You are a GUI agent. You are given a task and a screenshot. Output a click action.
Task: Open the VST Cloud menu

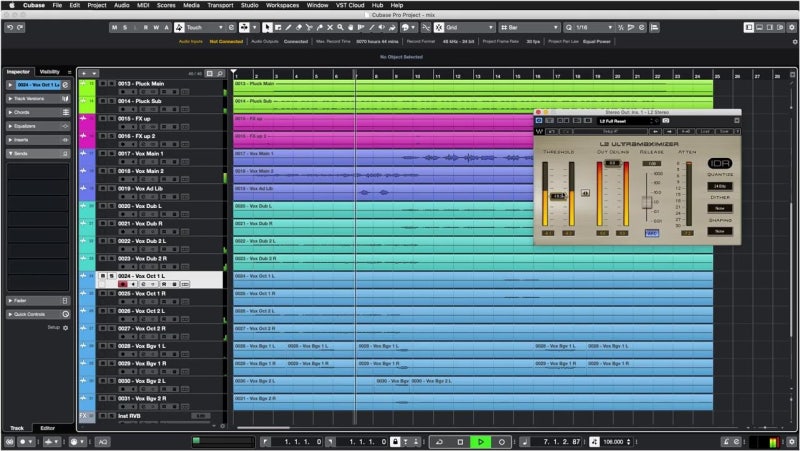point(350,5)
